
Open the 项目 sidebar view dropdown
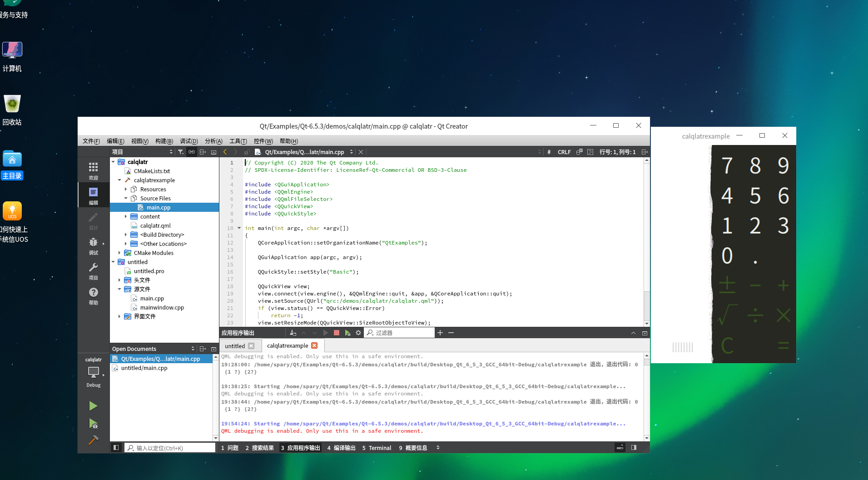[142, 152]
